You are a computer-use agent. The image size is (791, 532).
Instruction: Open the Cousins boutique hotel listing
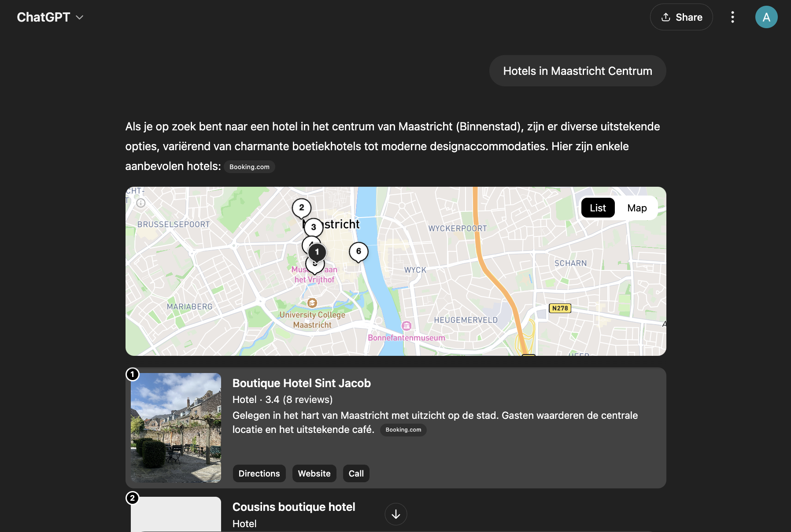click(x=294, y=507)
